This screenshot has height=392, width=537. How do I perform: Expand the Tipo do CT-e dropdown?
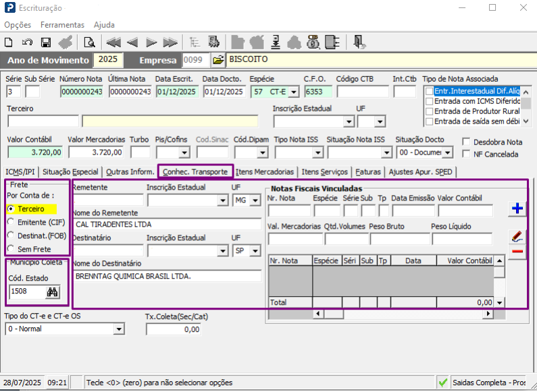click(119, 329)
